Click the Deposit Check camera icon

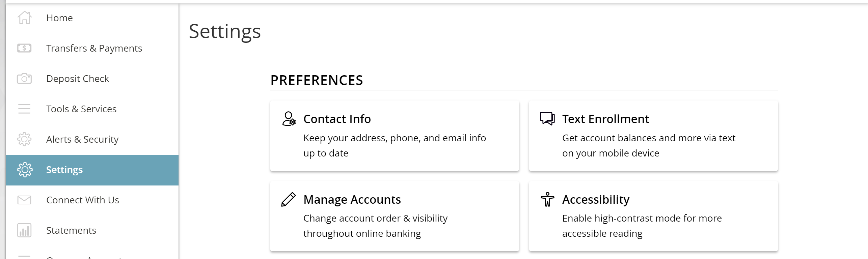coord(24,79)
